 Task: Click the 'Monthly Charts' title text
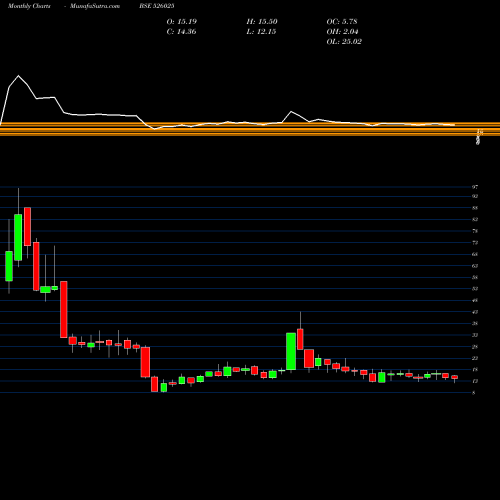(x=29, y=6)
